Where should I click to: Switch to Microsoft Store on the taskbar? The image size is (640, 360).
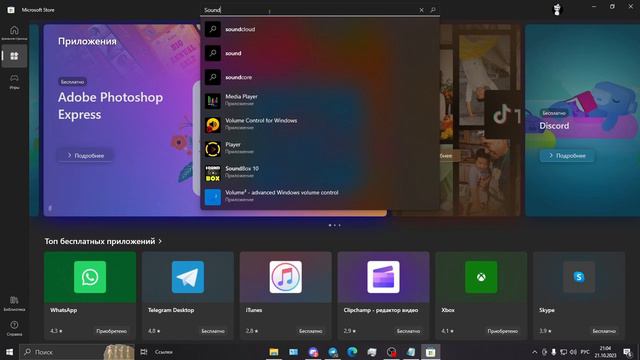pos(430,352)
